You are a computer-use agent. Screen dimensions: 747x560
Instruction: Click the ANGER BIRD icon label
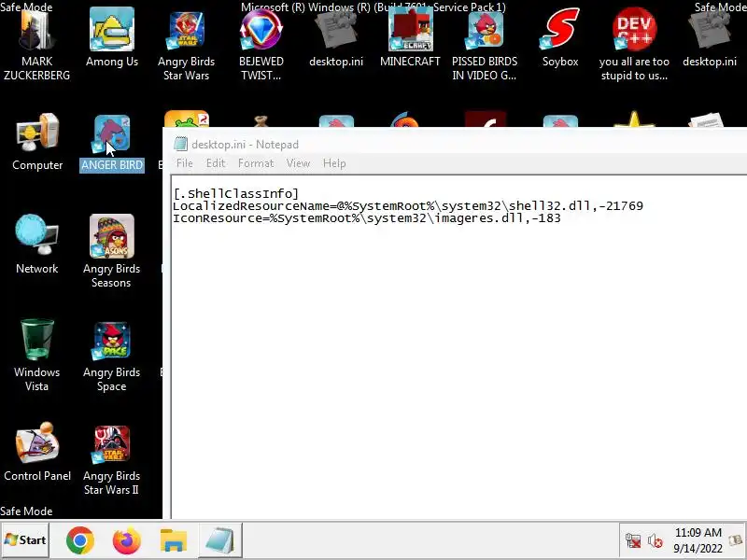click(x=112, y=165)
